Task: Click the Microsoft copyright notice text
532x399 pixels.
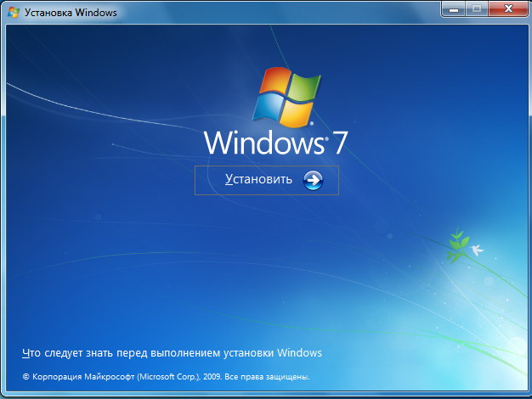Action: 166,377
